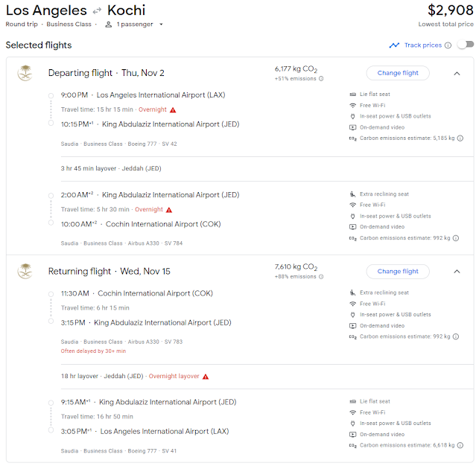Collapse the departing flight details
Image resolution: width=476 pixels, height=466 pixels.
click(x=457, y=73)
